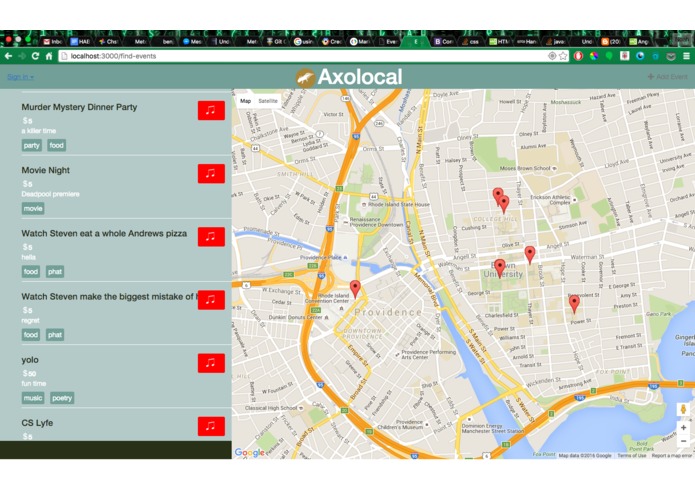The image size is (695, 494).
Task: Click the yolo event title
Action: (x=30, y=360)
